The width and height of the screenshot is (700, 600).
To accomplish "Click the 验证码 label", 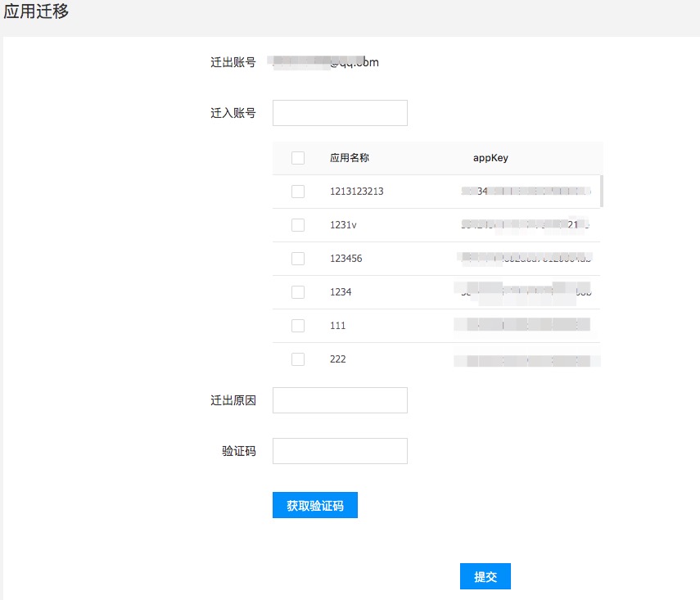I will pos(239,451).
